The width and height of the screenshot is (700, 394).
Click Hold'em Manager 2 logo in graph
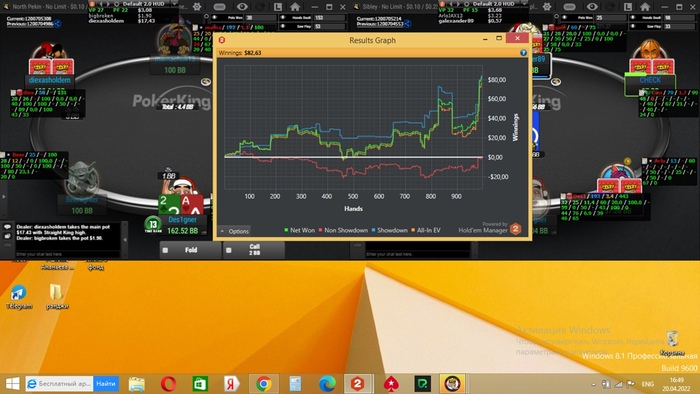coord(515,229)
